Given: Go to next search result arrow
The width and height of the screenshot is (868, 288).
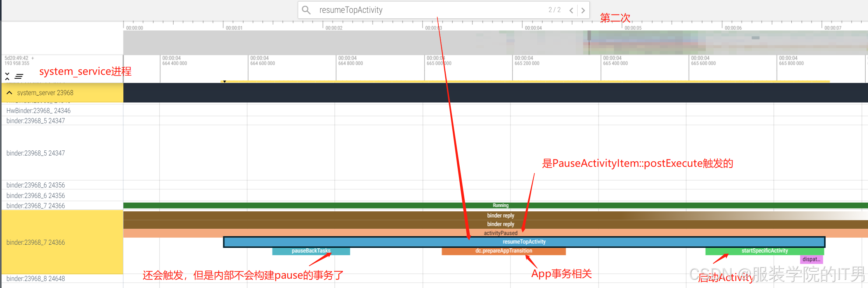Looking at the screenshot, I should click(x=583, y=11).
